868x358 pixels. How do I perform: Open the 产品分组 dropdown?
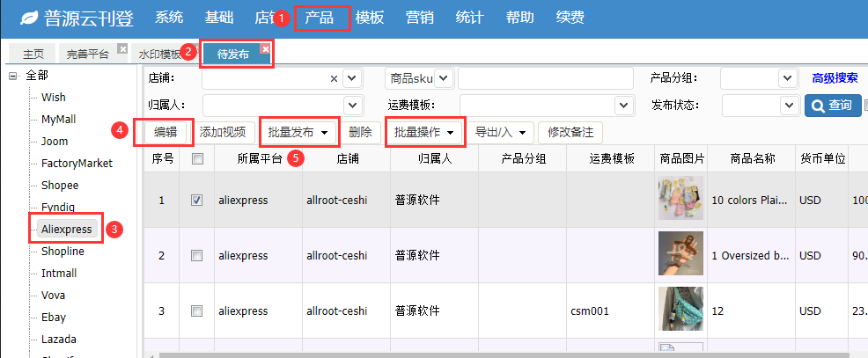point(788,78)
